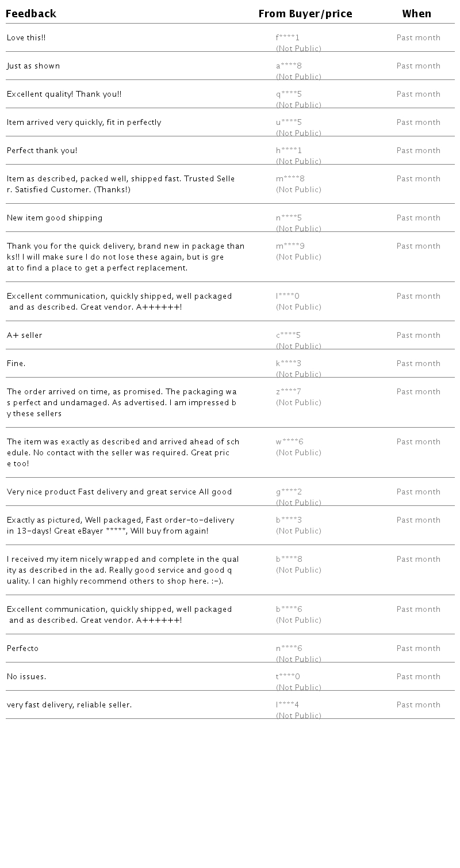The width and height of the screenshot is (460, 868).
Task: Click buyer z****7 username
Action: (x=289, y=392)
